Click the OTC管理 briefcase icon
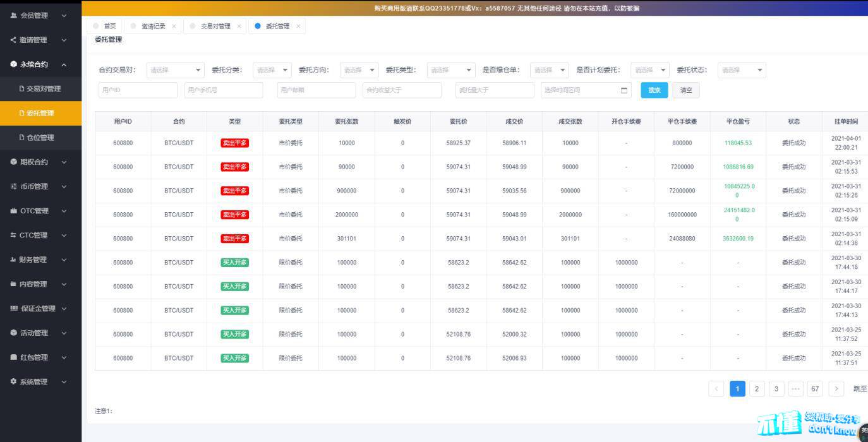Screen dimensions: 868x442 14,211
